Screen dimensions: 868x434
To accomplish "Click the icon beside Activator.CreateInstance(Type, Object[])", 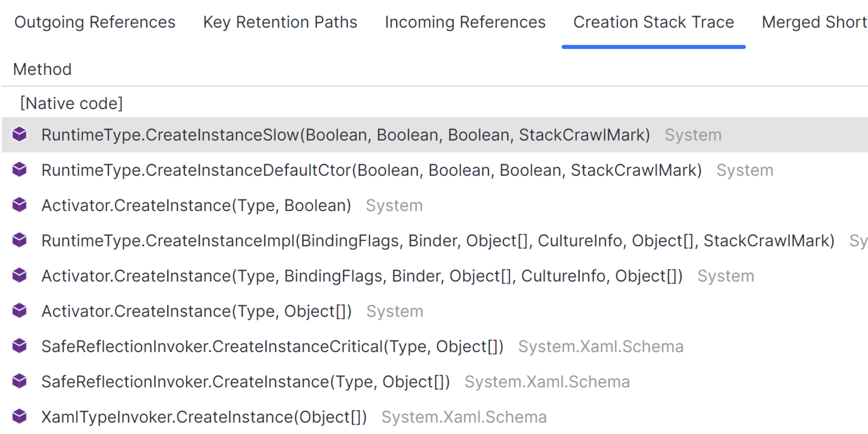I will (19, 311).
